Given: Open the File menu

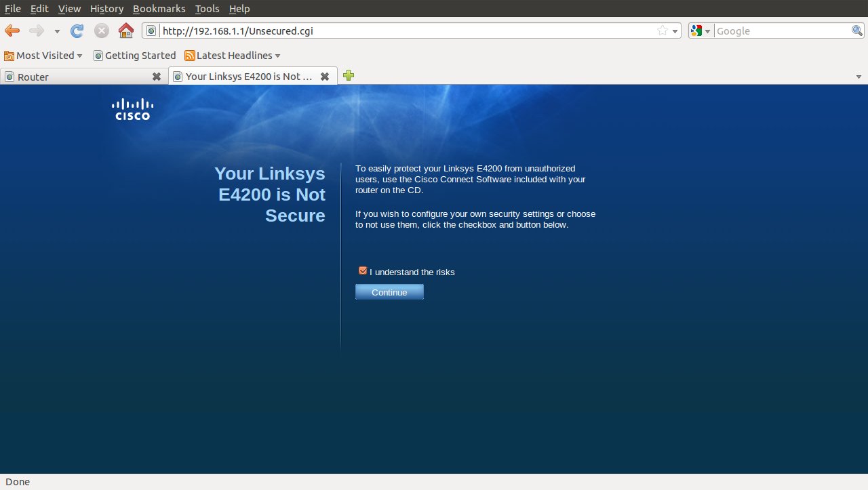Looking at the screenshot, I should 13,9.
